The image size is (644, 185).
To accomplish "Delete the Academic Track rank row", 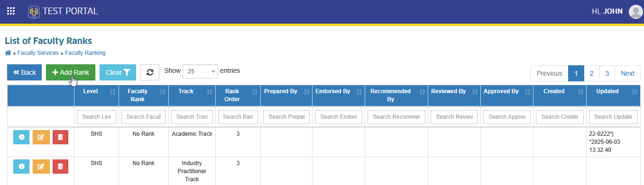I will coord(60,137).
